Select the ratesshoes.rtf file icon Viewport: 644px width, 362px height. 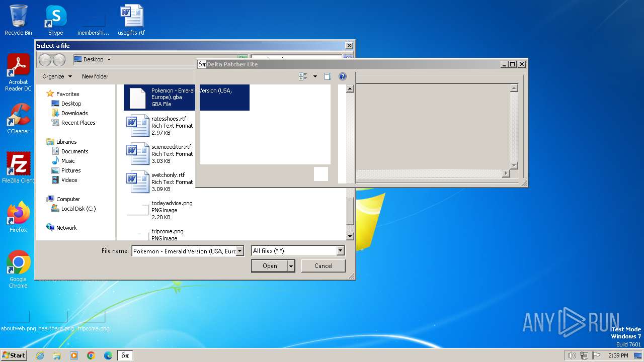click(137, 126)
